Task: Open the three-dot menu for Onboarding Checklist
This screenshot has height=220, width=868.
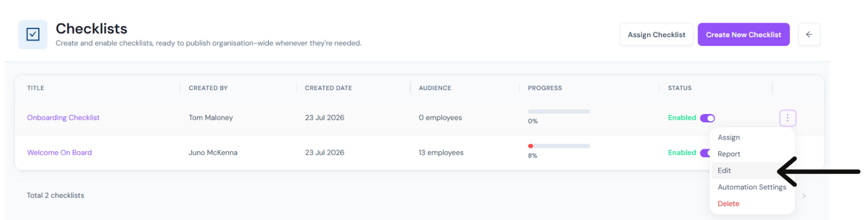Action: (787, 117)
